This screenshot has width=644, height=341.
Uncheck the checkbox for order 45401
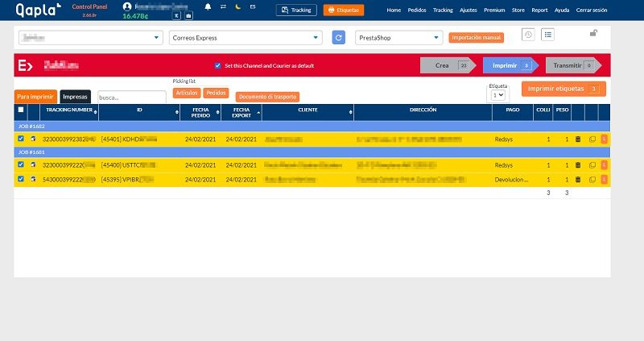coord(21,139)
